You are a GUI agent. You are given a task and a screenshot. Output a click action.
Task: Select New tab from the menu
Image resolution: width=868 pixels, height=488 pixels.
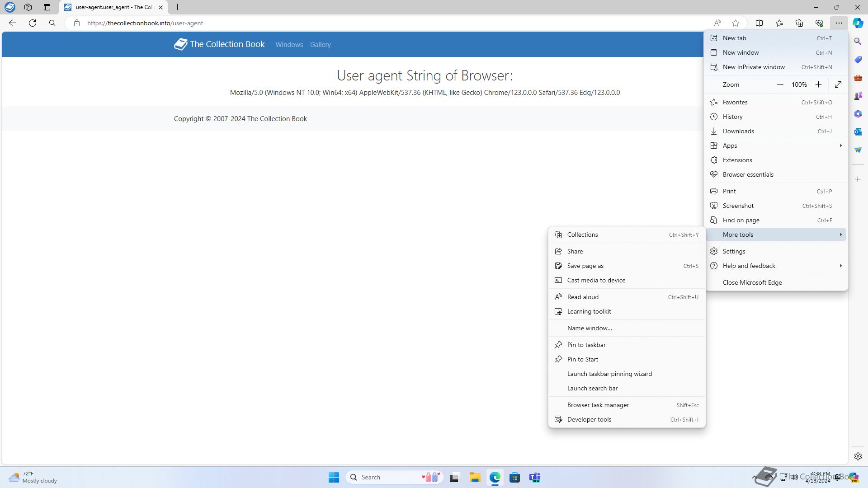(776, 38)
